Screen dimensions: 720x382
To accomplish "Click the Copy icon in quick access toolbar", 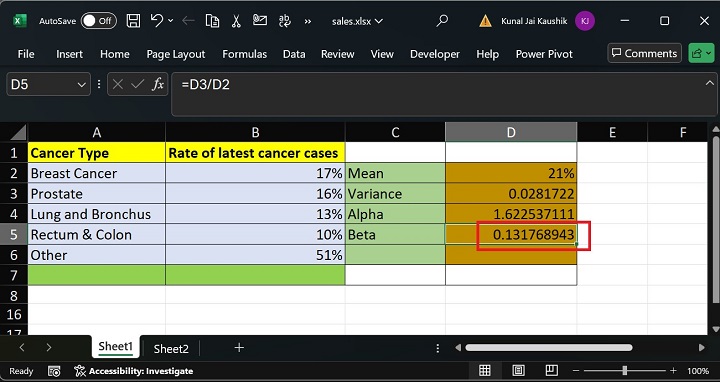I will click(x=212, y=21).
